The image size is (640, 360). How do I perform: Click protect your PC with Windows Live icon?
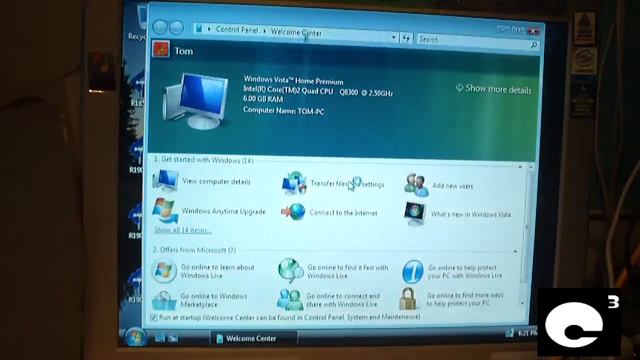tap(413, 271)
